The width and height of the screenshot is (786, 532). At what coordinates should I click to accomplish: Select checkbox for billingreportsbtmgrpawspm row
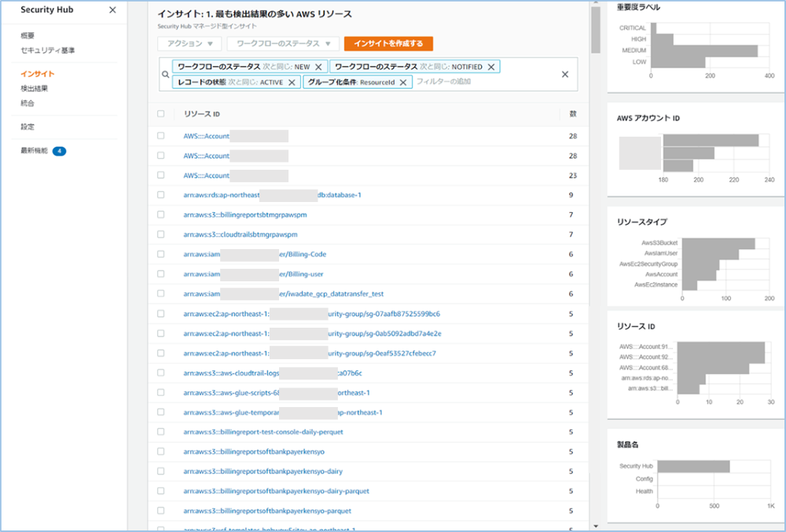point(161,215)
